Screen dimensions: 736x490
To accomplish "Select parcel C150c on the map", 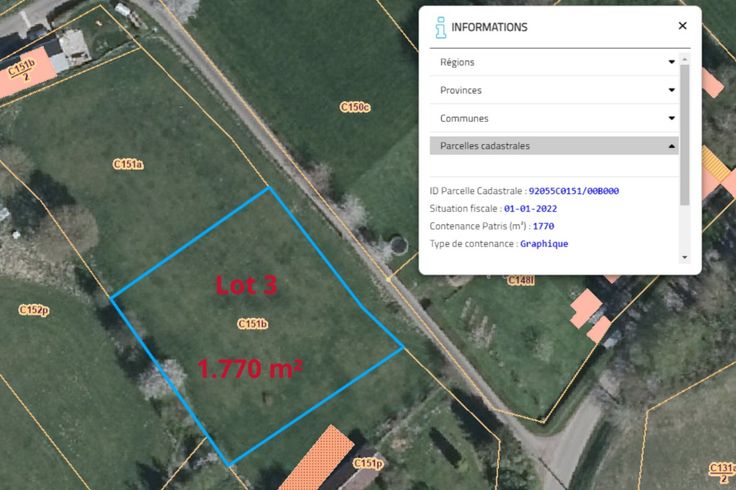I will click(354, 106).
